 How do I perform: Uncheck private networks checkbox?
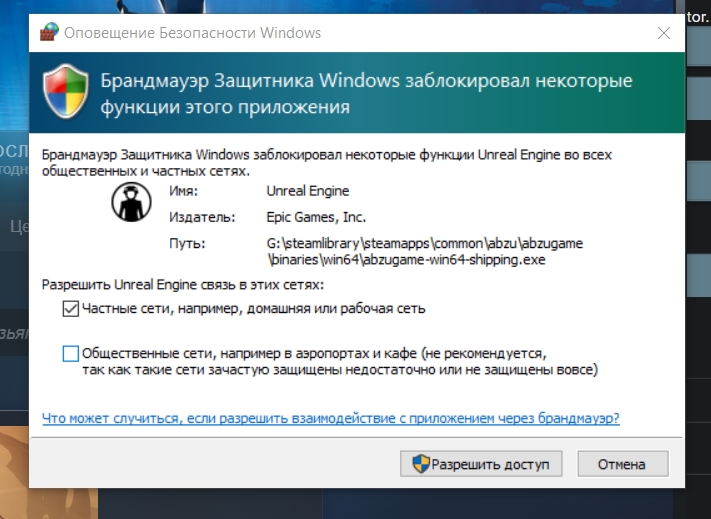[x=71, y=309]
